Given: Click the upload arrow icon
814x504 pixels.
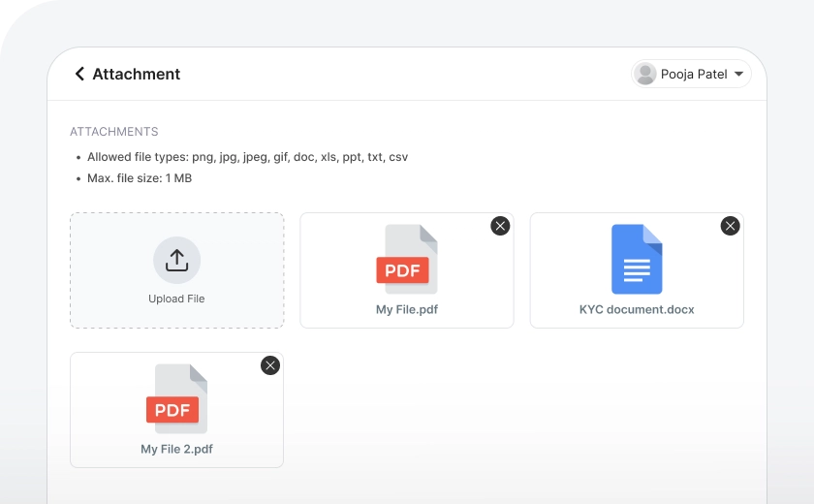Looking at the screenshot, I should 176,260.
